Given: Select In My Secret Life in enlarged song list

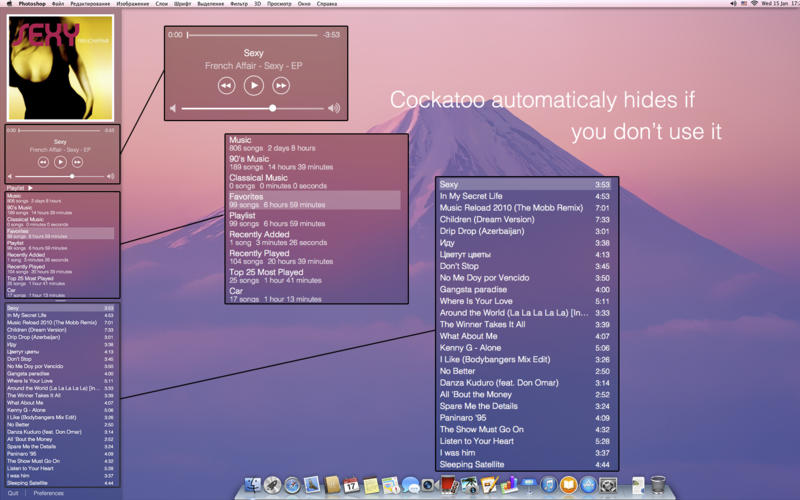Looking at the screenshot, I should coord(525,196).
